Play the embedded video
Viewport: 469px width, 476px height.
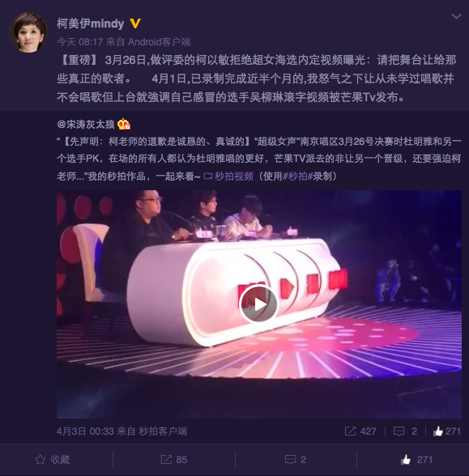259,304
